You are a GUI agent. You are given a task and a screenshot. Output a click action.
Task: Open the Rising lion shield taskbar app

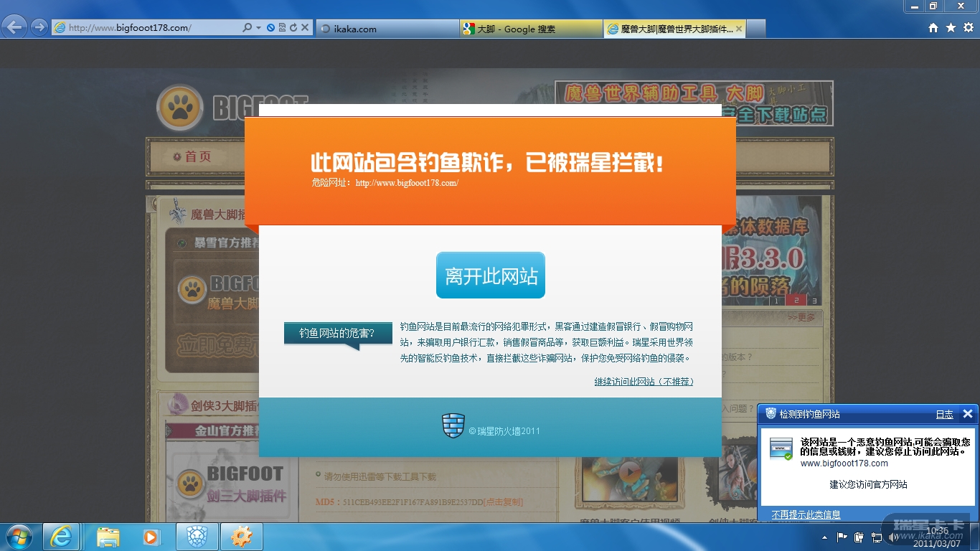[196, 537]
